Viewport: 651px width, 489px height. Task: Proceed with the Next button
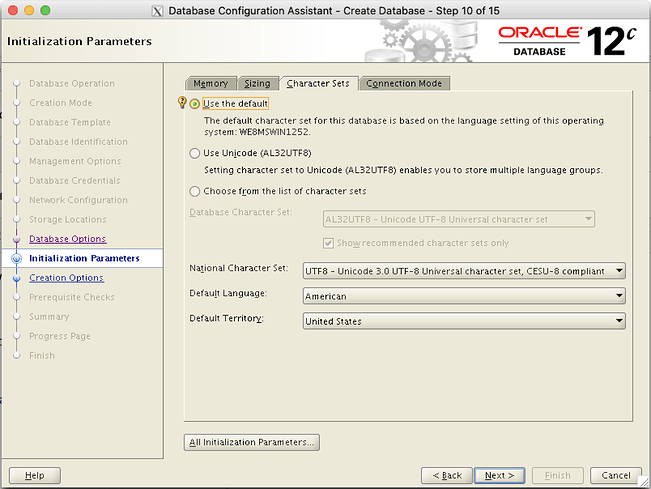point(499,475)
